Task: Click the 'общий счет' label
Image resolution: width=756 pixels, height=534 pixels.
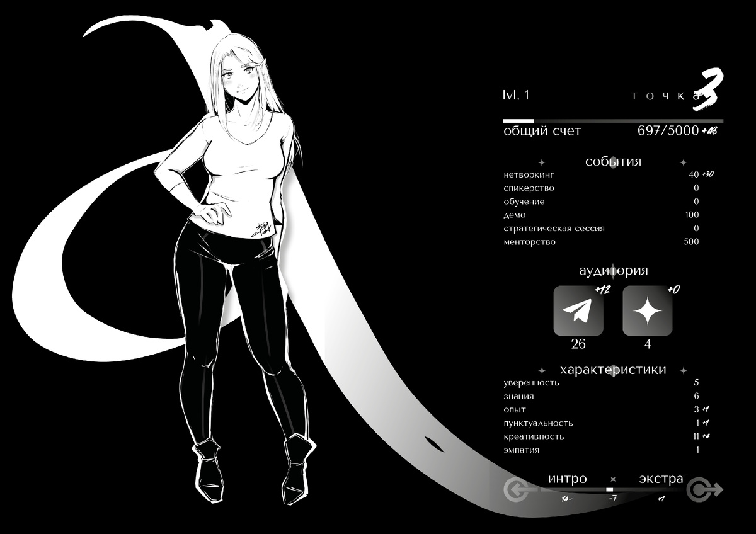Action: [x=542, y=131]
